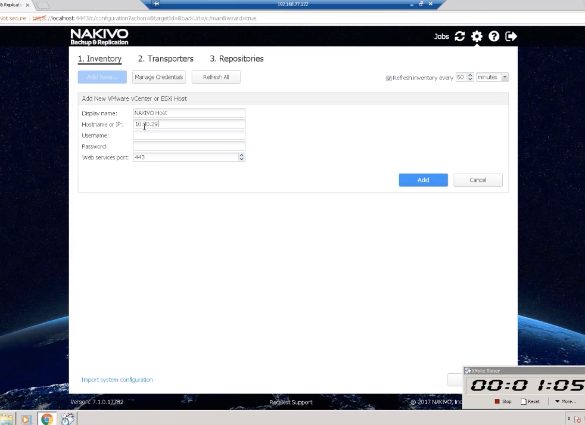585x425 pixels.
Task: Click the Reset button in timer window
Action: (x=530, y=401)
